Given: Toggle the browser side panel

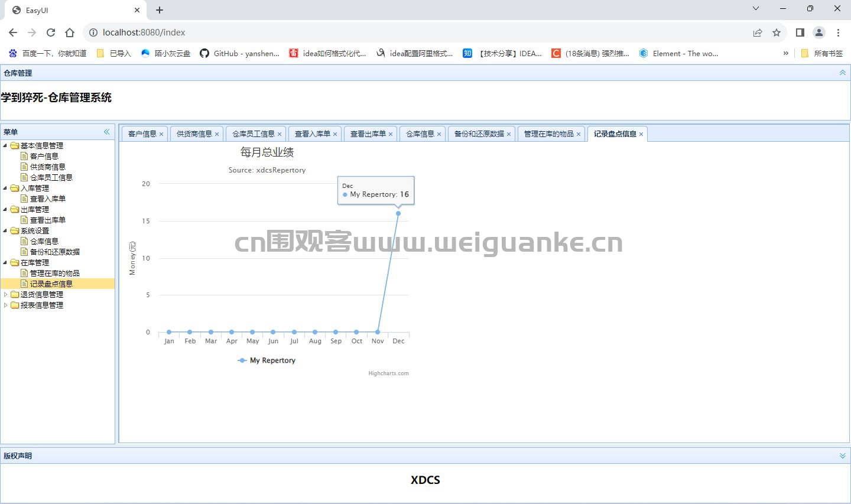Looking at the screenshot, I should (800, 32).
